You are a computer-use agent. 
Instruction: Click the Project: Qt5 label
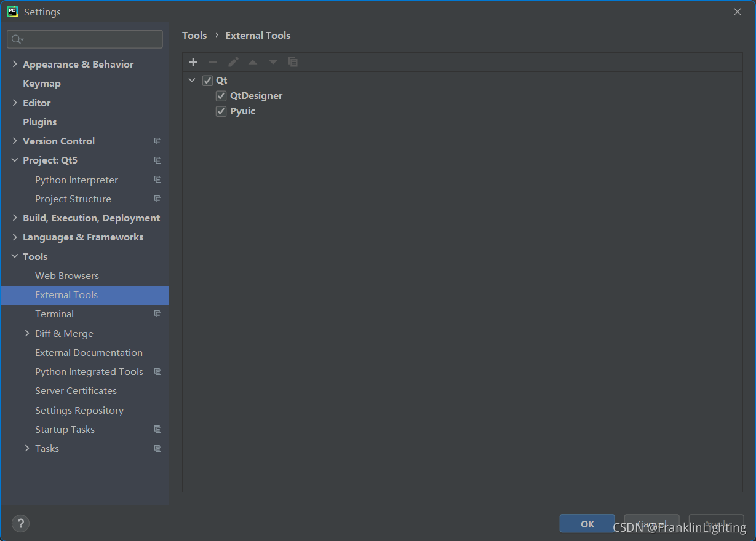click(50, 160)
